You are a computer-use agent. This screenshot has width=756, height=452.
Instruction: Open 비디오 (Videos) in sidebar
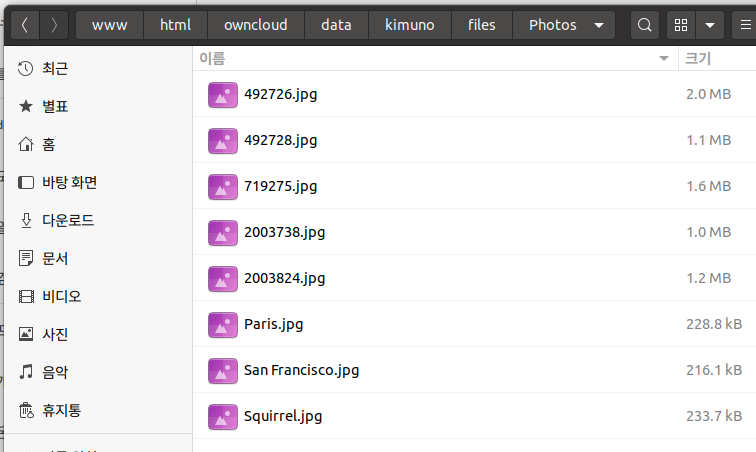(98, 296)
